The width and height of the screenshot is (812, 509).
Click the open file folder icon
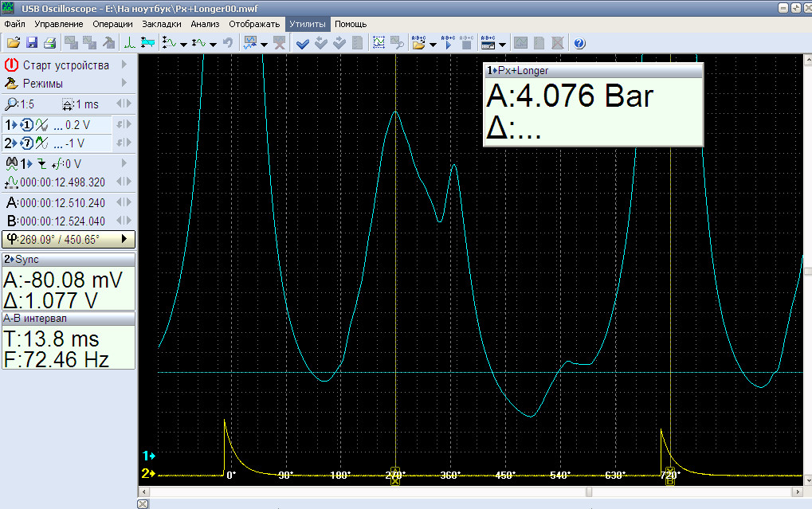(13, 43)
